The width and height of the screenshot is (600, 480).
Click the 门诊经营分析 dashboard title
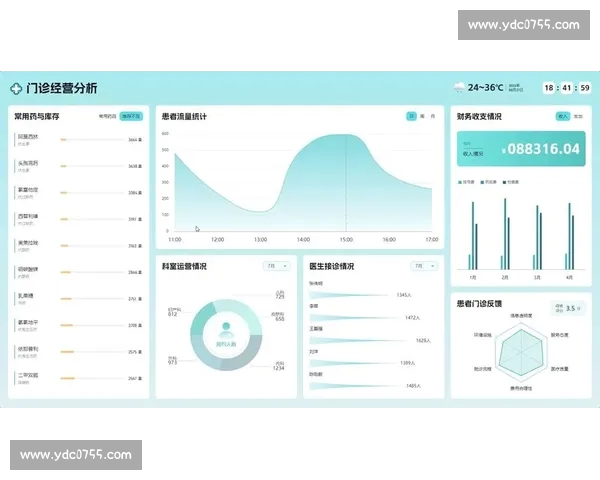click(62, 88)
